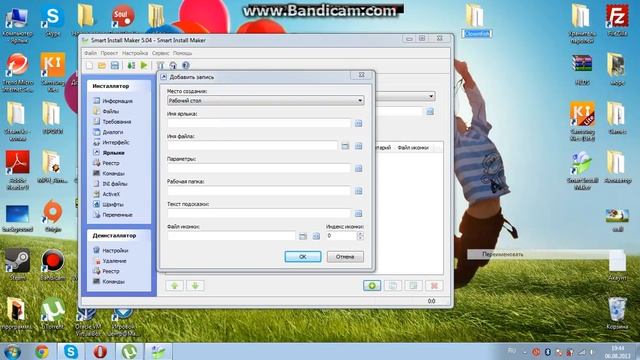Click the New project toolbar icon
Image resolution: width=640 pixels, height=360 pixels.
click(x=89, y=65)
